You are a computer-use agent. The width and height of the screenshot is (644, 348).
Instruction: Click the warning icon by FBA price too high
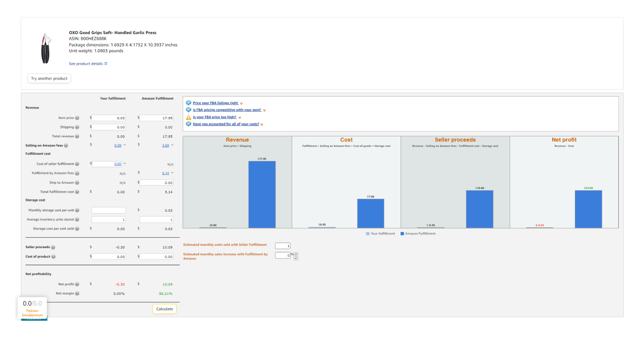click(x=188, y=117)
